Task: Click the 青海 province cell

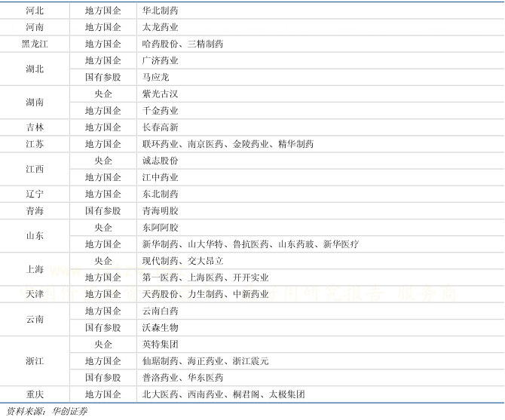Action: point(35,211)
